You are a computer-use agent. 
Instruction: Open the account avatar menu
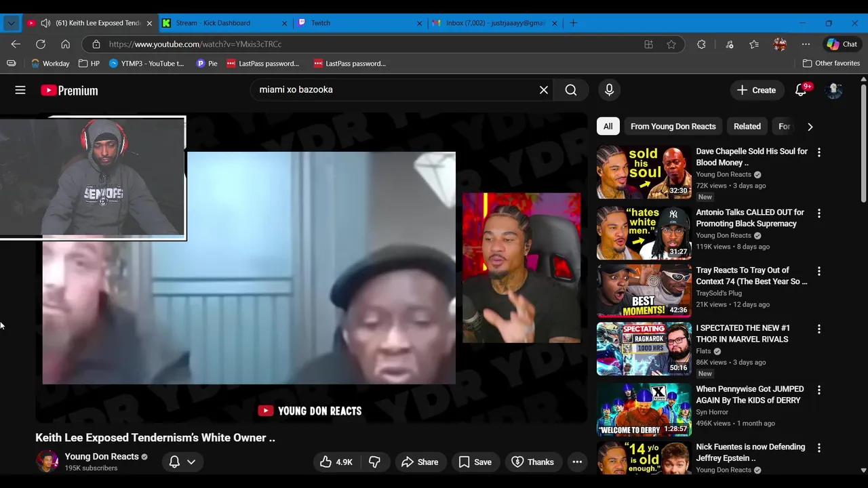point(834,90)
